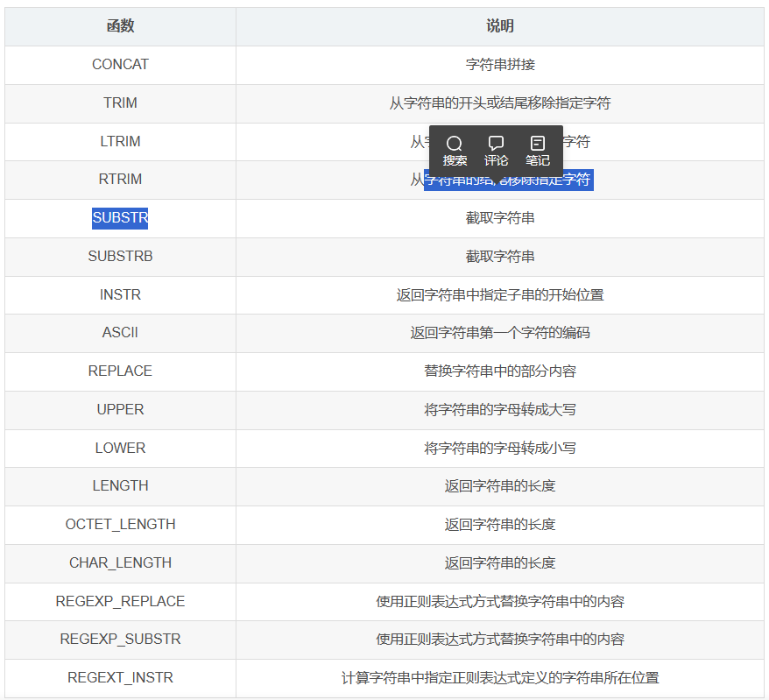The image size is (769, 700).
Task: Select the LTRIM function cell
Action: (120, 141)
